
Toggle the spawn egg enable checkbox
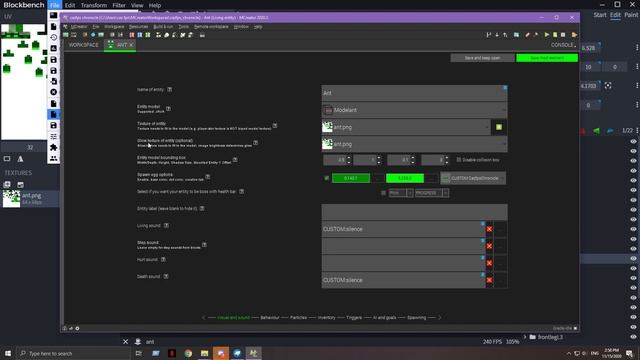coord(327,178)
